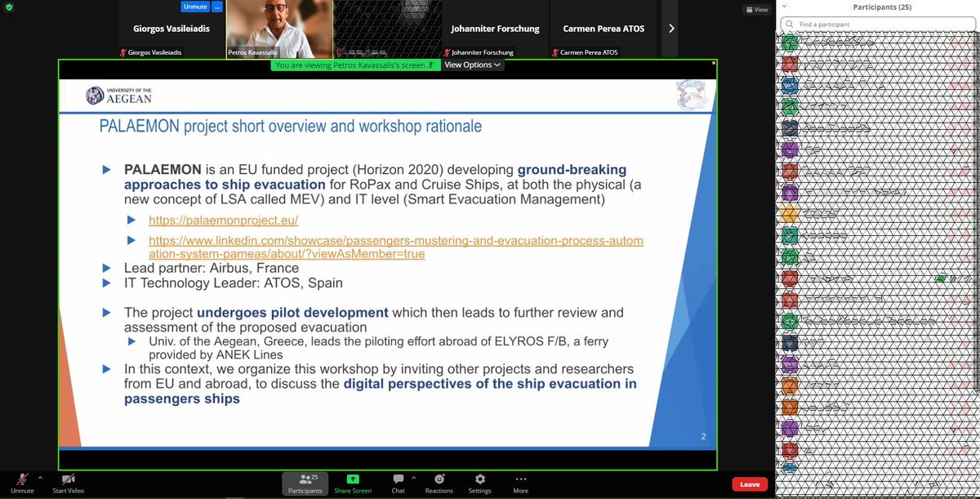Click the blue Unmute button on Giorgos tile
Viewport: 980px width, 499px height.
[194, 7]
